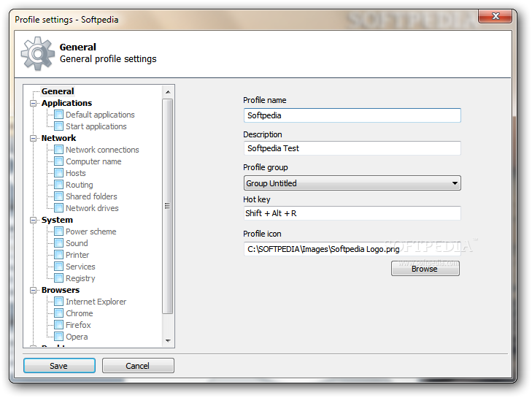Focus the Description text field
The height and width of the screenshot is (398, 532).
coord(352,148)
